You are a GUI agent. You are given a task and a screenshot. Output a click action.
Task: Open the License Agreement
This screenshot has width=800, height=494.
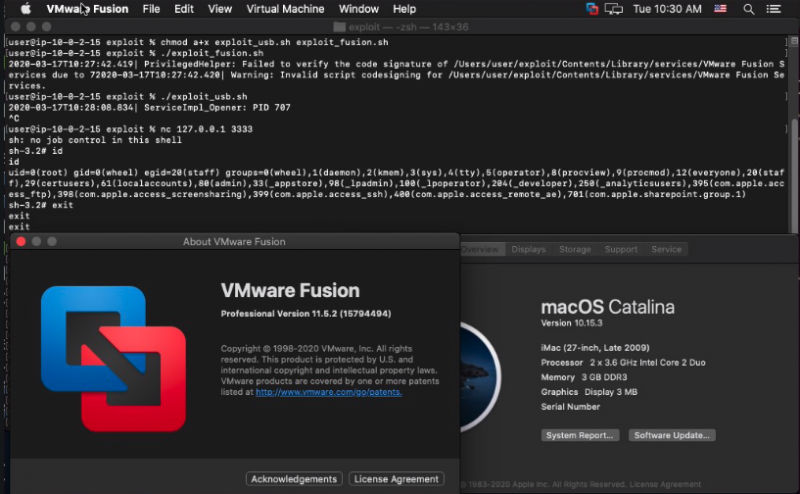[x=396, y=479]
